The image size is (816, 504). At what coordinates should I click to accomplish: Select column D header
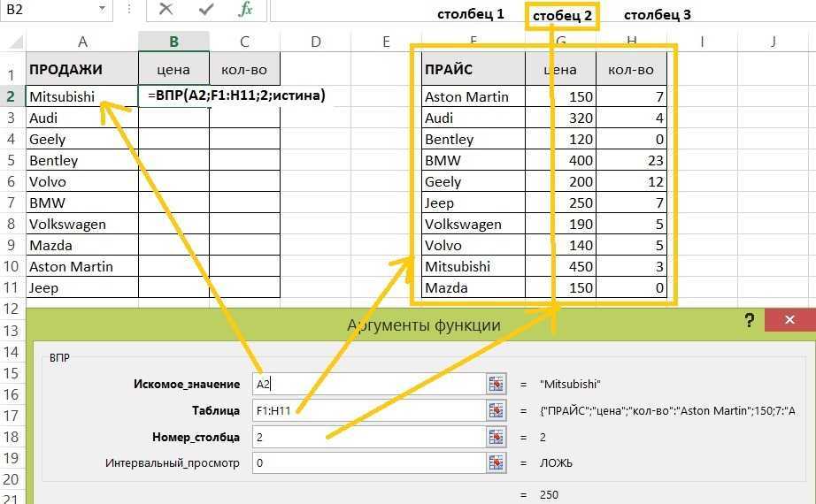tap(315, 42)
